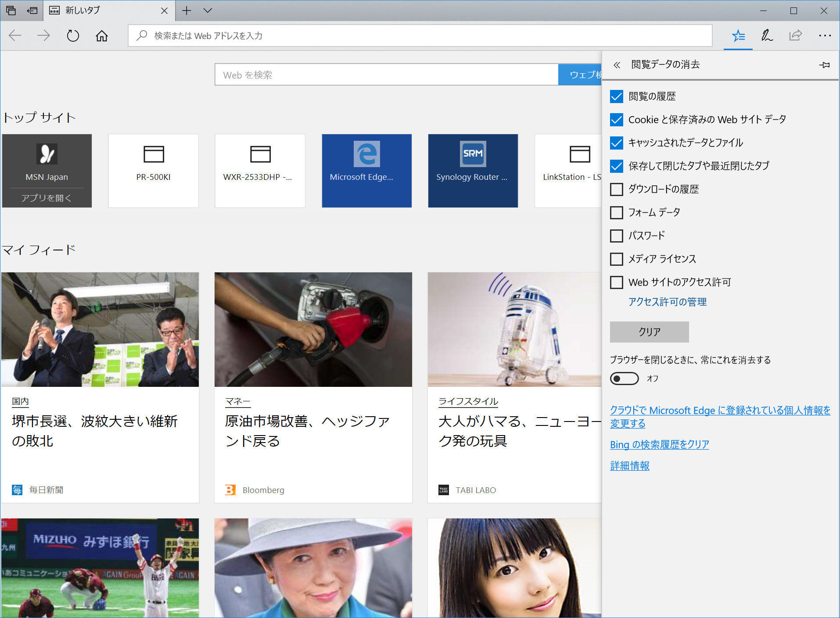Open a new tab with the + button

(x=187, y=11)
